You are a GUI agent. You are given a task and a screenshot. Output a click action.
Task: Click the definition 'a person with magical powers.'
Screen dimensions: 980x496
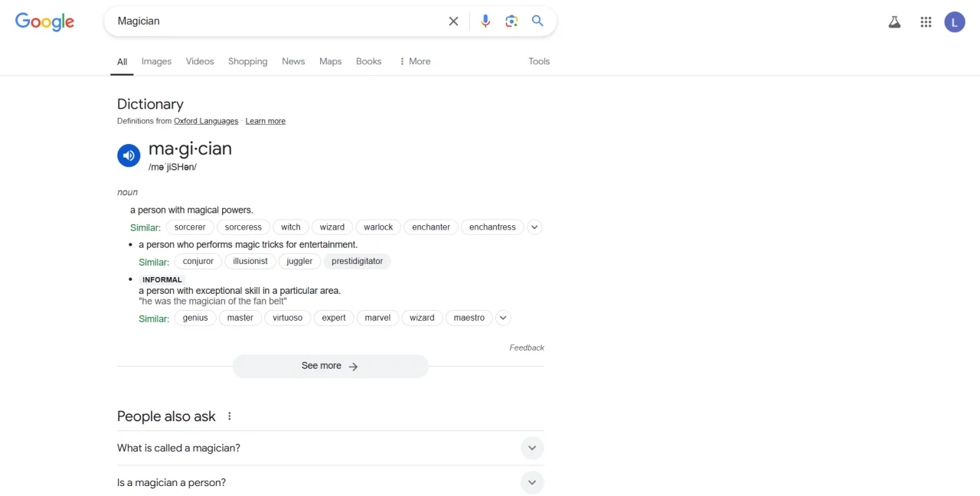click(191, 210)
